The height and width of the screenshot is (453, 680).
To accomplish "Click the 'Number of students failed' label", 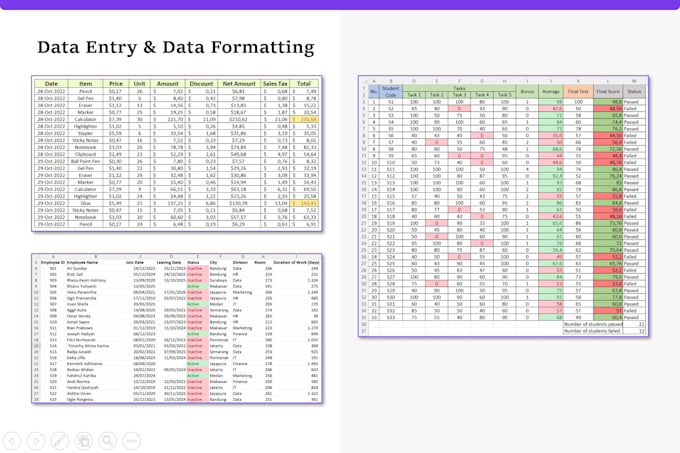I will (x=592, y=331).
